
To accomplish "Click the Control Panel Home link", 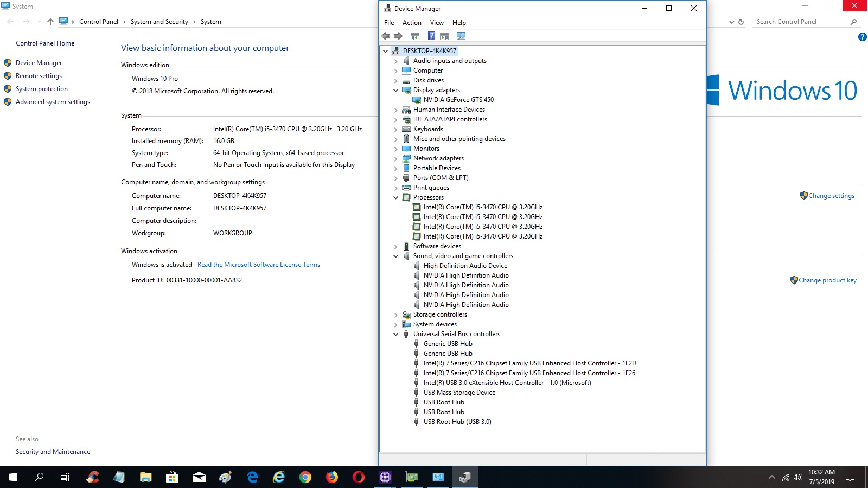I will pos(45,43).
